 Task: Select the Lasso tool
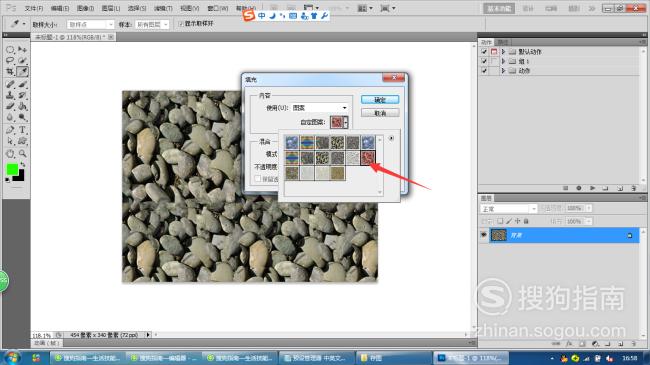10,61
